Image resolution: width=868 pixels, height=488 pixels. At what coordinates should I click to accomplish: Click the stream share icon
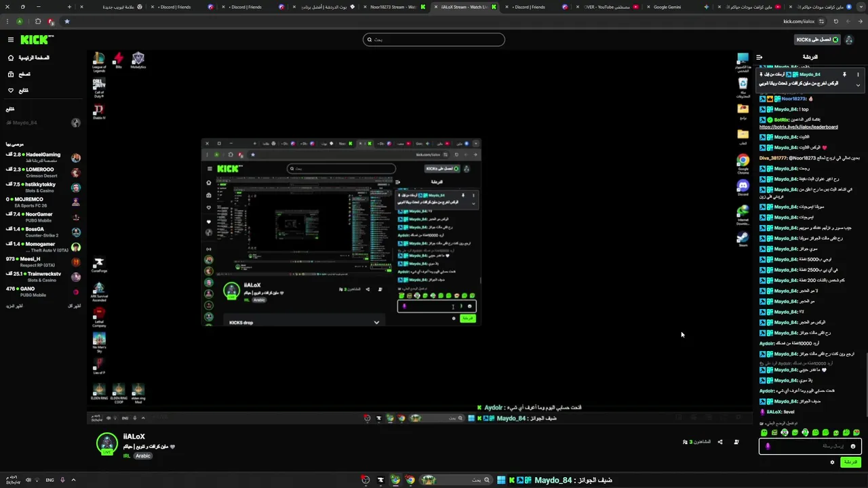tap(720, 442)
